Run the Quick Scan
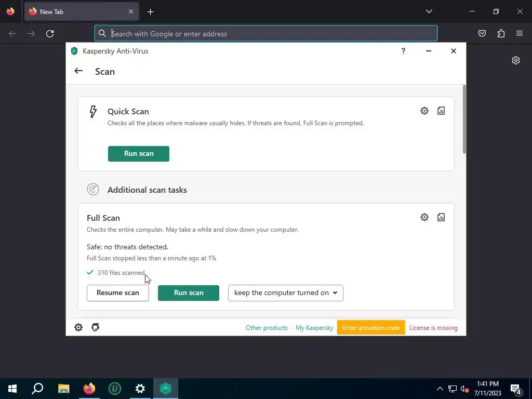The width and height of the screenshot is (532, 399). click(x=138, y=154)
